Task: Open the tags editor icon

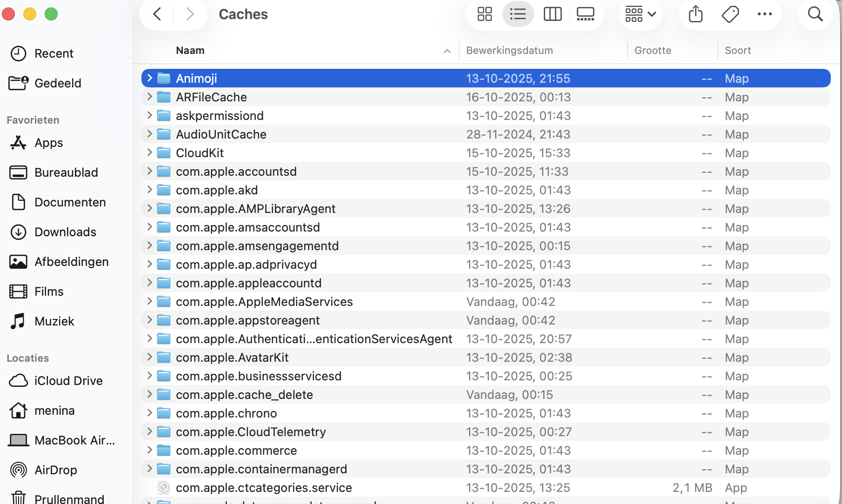Action: pyautogui.click(x=730, y=14)
